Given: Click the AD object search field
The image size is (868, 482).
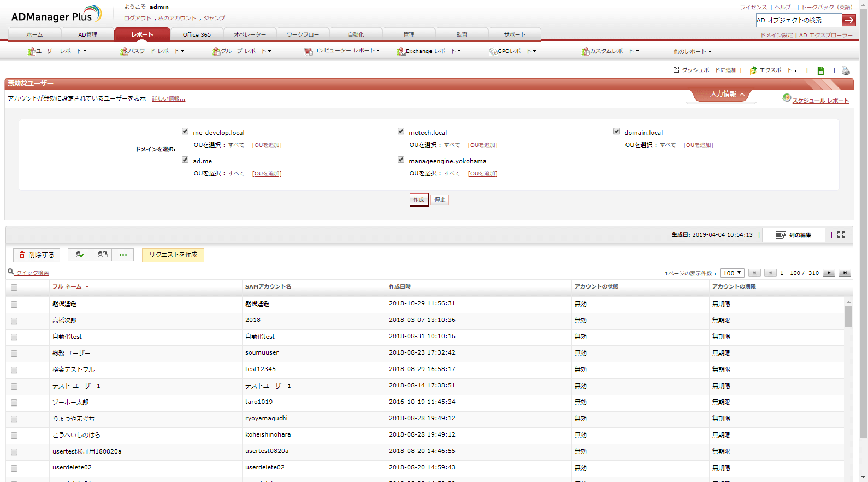Looking at the screenshot, I should pyautogui.click(x=798, y=20).
